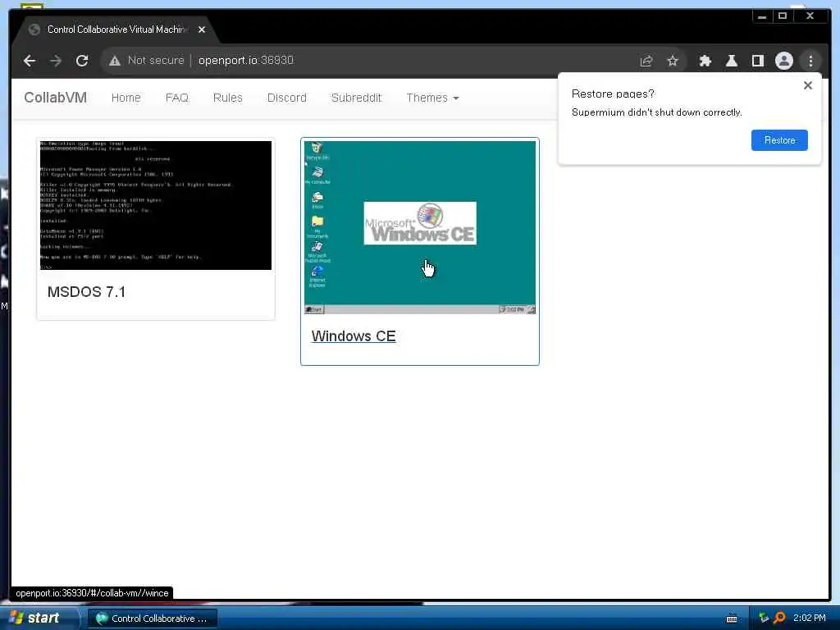Click the browser forward arrow
This screenshot has height=630, width=840.
[x=56, y=61]
